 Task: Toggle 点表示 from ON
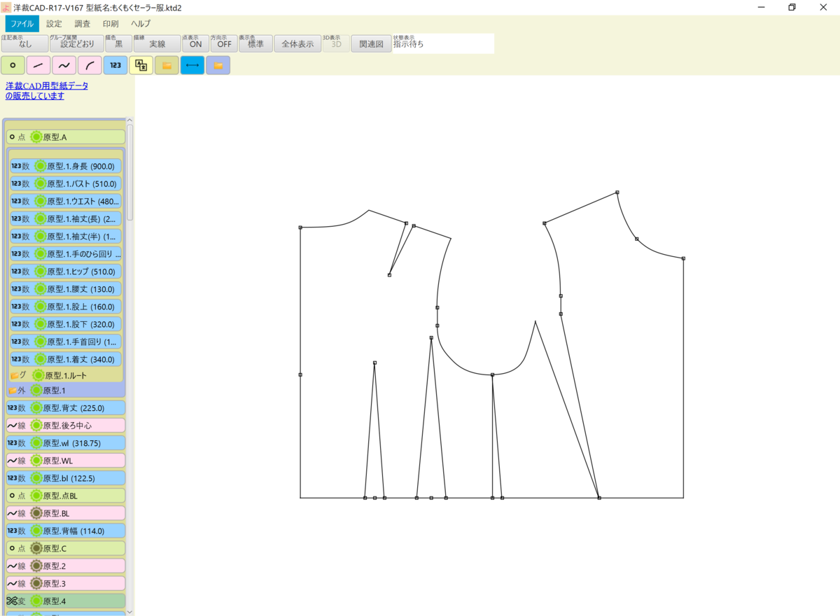tap(195, 43)
